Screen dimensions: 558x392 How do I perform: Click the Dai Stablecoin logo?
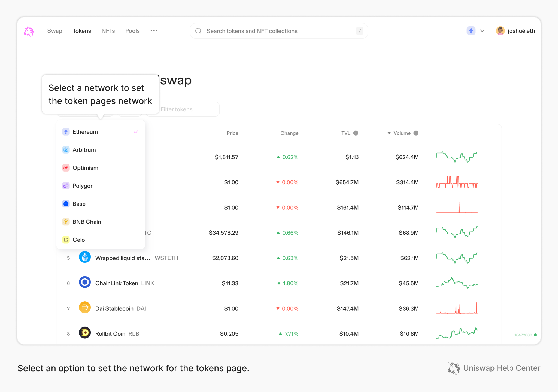[x=85, y=308]
